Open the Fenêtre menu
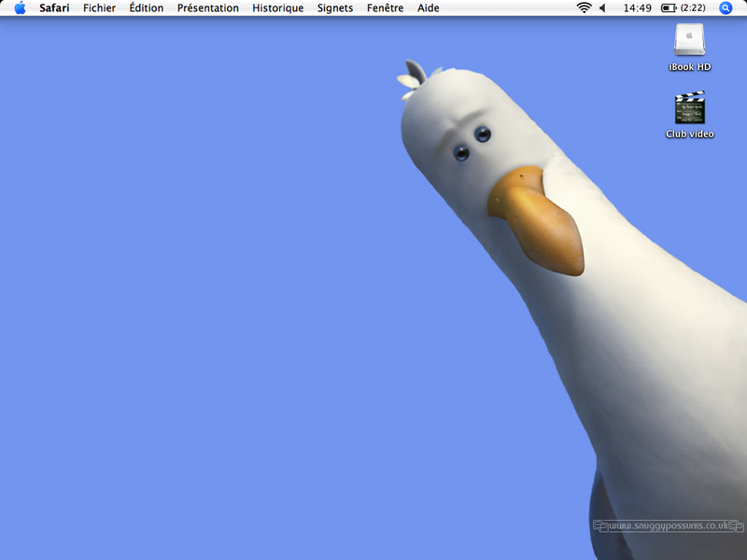This screenshot has width=747, height=560. (x=385, y=8)
